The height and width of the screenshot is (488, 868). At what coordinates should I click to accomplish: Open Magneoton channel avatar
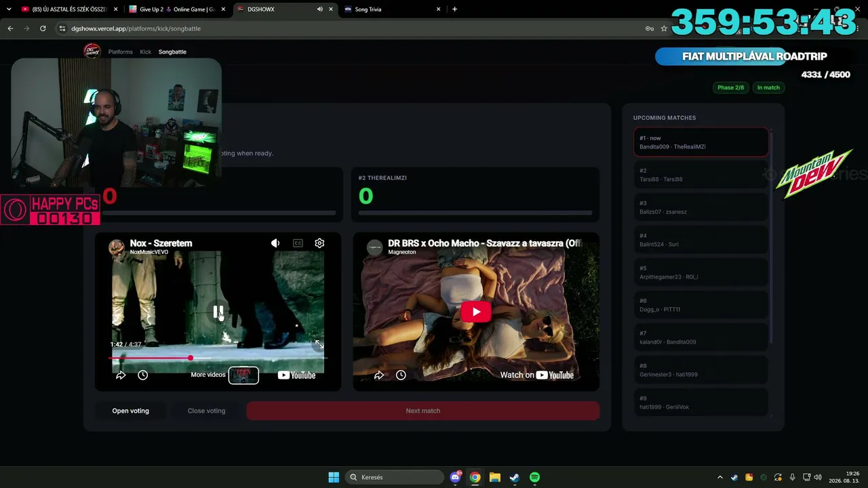(x=375, y=247)
